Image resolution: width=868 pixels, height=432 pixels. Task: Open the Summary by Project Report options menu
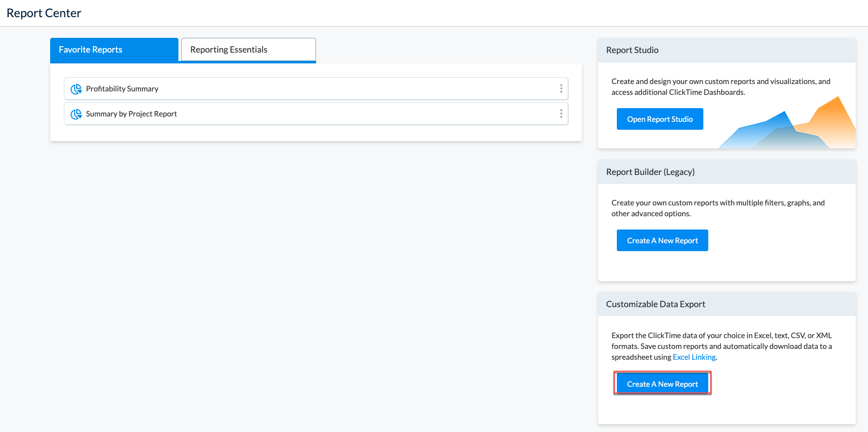[x=561, y=114]
